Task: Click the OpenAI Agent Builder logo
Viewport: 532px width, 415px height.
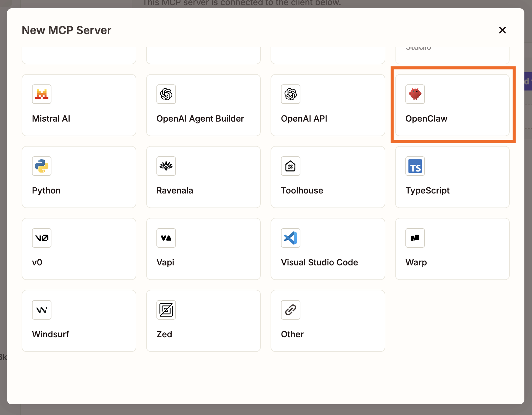Action: (166, 94)
